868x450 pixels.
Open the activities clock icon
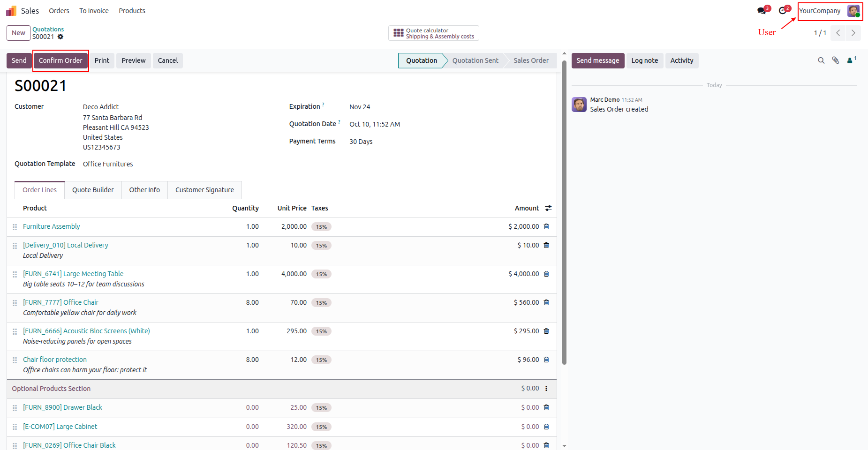coord(783,11)
